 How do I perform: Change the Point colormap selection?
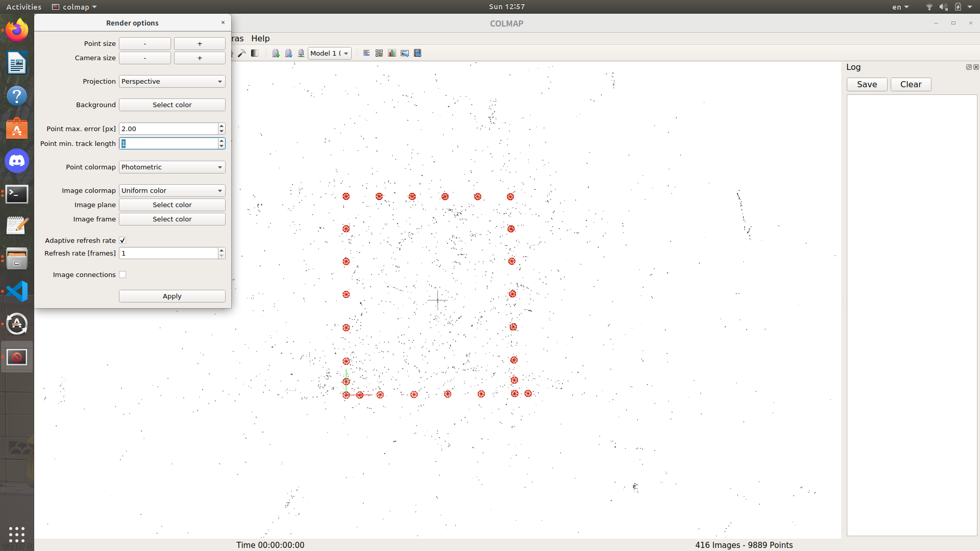pos(171,167)
